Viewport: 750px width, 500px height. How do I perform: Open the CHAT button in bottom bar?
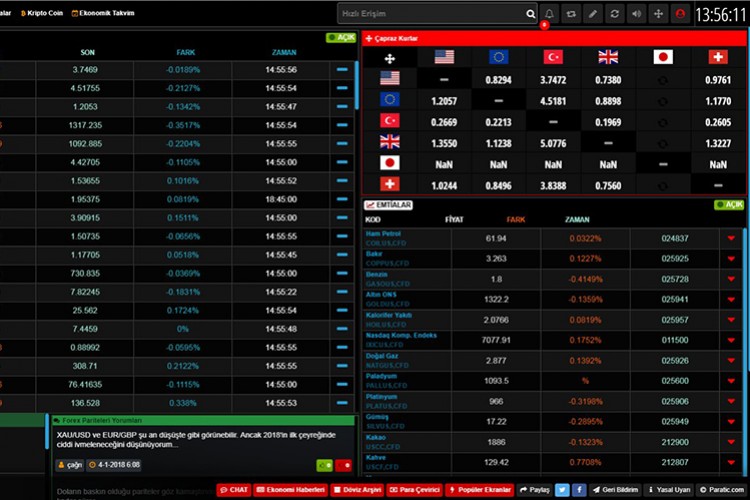tap(234, 490)
